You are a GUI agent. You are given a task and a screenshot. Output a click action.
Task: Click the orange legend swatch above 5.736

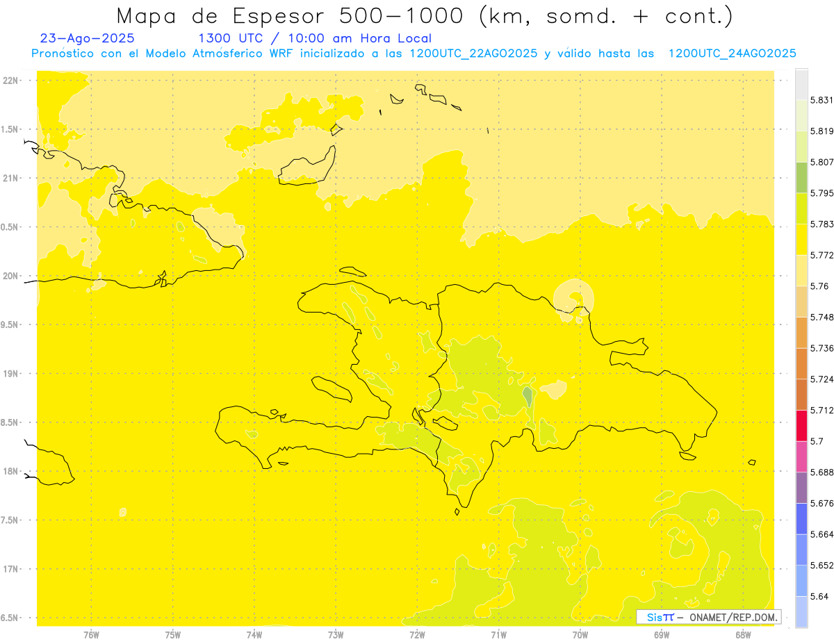[x=801, y=332]
